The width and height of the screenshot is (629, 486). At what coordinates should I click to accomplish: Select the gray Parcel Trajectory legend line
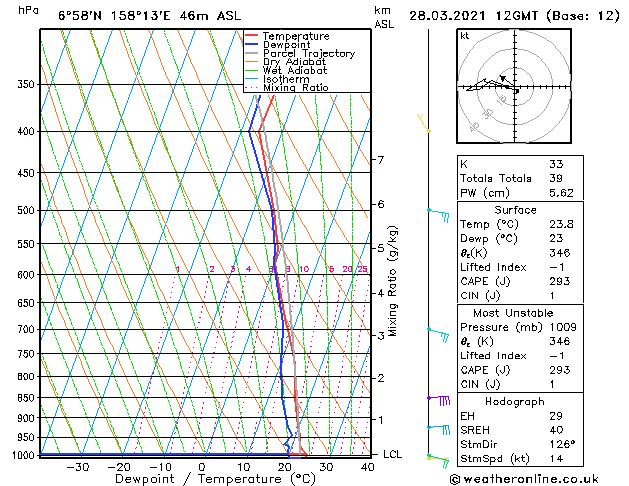pyautogui.click(x=252, y=53)
